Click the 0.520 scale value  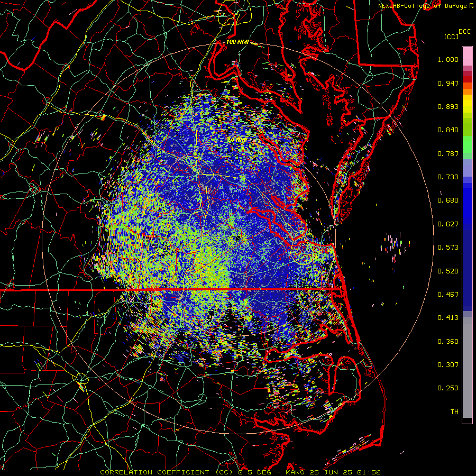[x=448, y=271]
